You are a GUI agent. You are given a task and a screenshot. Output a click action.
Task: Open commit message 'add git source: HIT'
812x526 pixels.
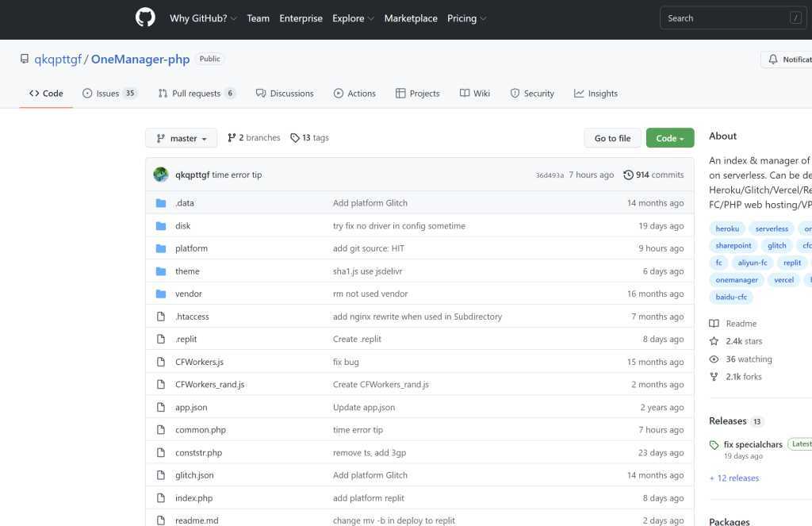pyautogui.click(x=368, y=249)
